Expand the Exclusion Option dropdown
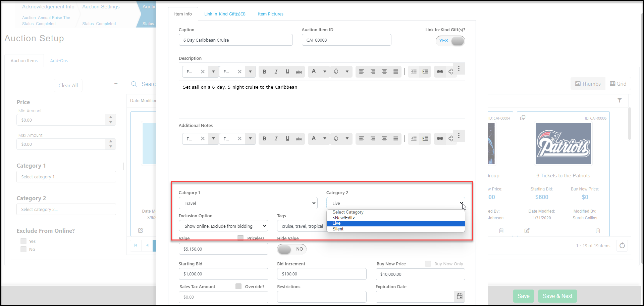644x306 pixels. point(223,226)
